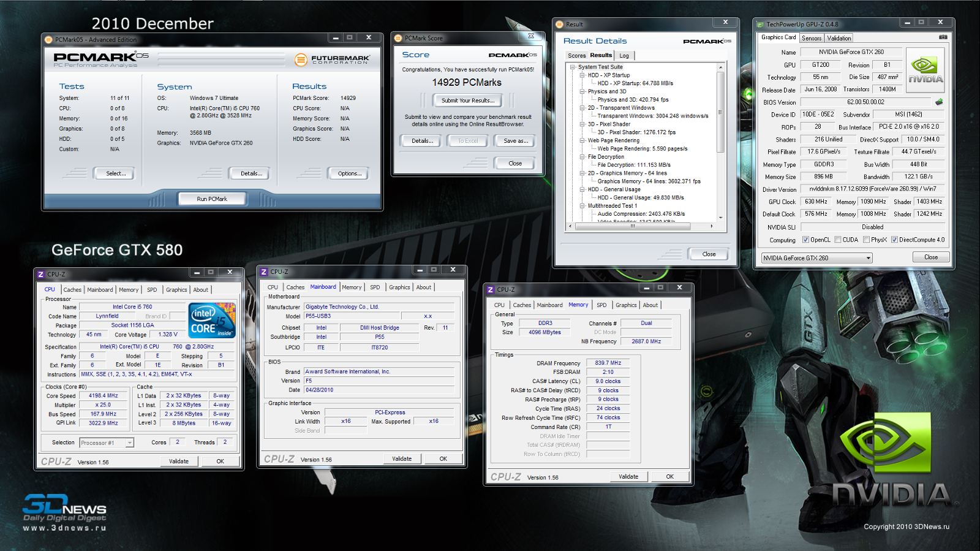Toggle the OpenCL checkbox

point(805,240)
